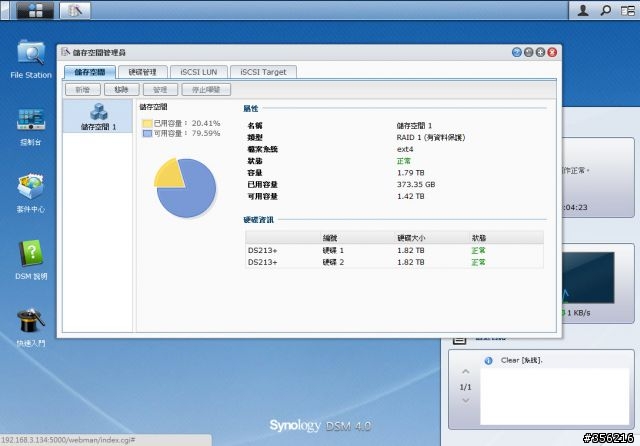This screenshot has height=446, width=640.
Task: Click the 20.41% used percentage text
Action: pyautogui.click(x=206, y=123)
